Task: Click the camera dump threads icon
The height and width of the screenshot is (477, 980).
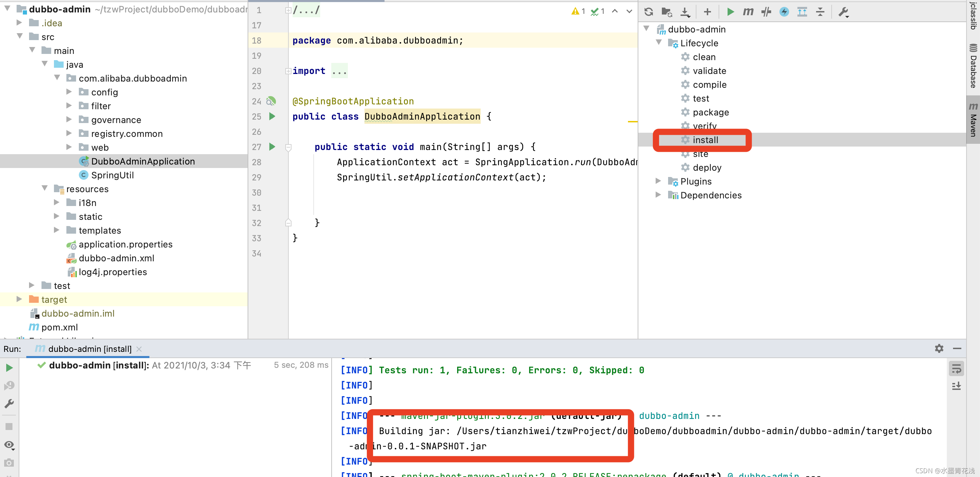Action: coord(9,462)
